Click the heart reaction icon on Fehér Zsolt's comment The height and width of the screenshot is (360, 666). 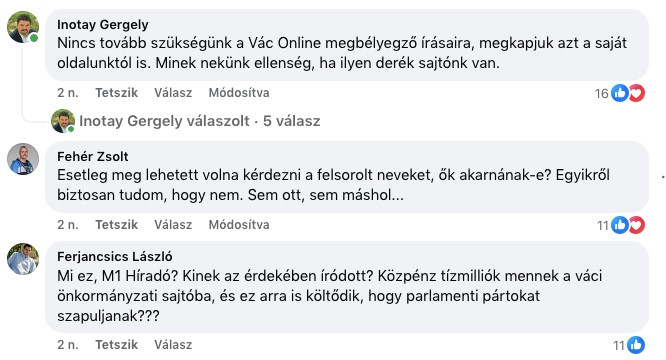coord(637,225)
